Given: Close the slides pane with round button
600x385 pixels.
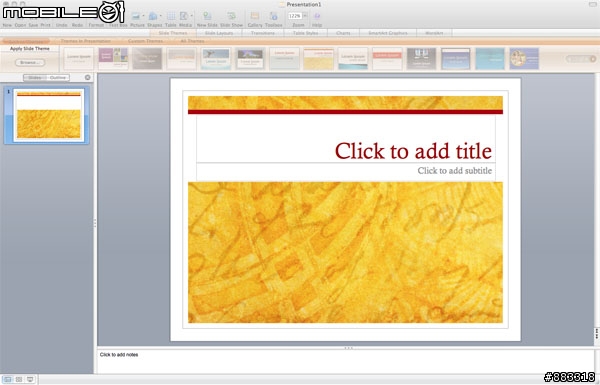Looking at the screenshot, I should point(88,78).
